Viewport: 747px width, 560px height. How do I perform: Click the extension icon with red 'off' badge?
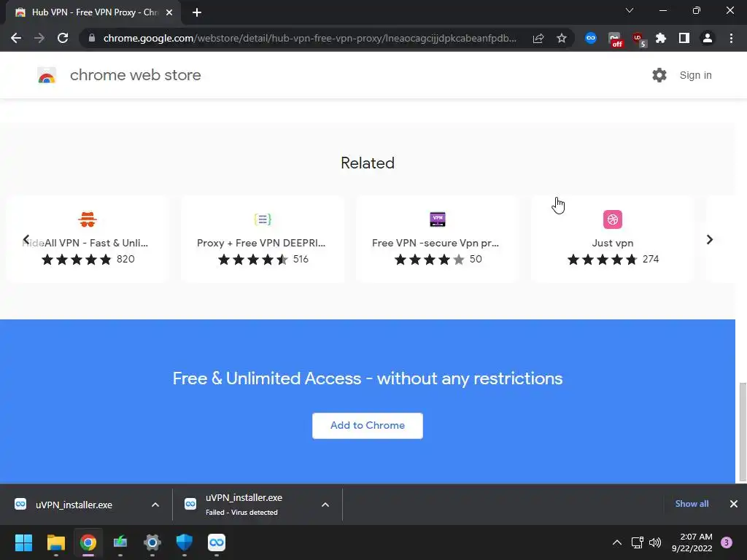615,39
